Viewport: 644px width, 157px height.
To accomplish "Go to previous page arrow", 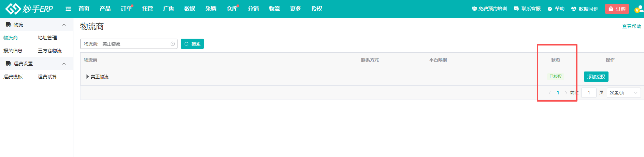I will coord(549,93).
